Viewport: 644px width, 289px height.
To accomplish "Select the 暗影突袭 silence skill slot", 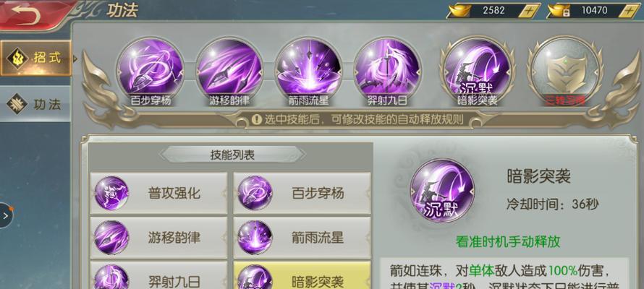I will pos(478,72).
